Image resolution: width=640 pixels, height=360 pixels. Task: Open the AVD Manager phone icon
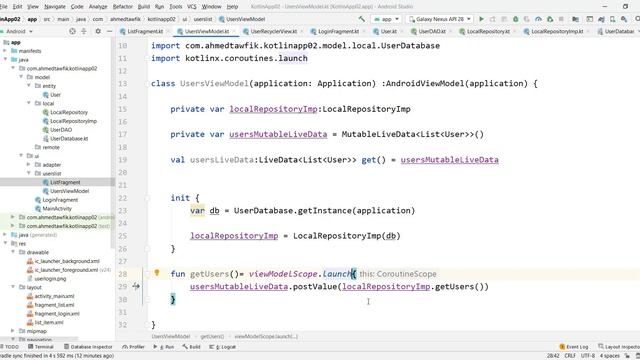point(613,19)
